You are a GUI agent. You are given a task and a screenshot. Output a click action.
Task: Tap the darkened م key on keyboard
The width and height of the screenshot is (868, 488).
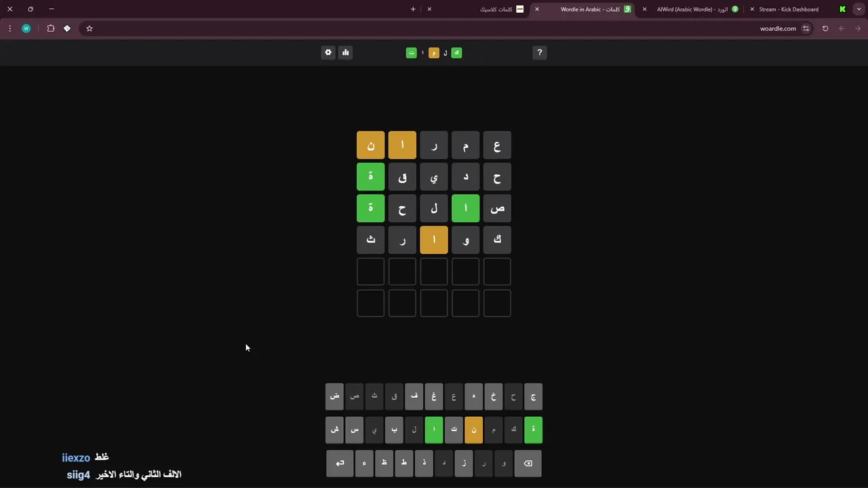coord(494,430)
